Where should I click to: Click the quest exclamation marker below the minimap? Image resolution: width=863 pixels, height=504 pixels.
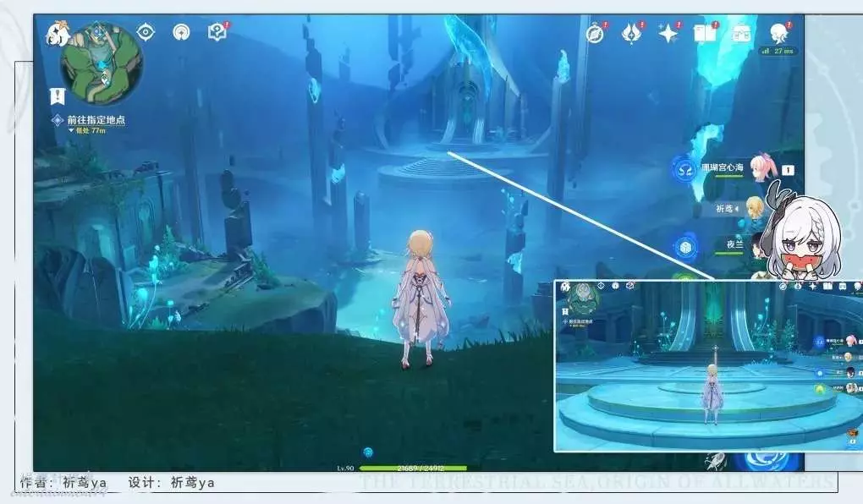(58, 96)
